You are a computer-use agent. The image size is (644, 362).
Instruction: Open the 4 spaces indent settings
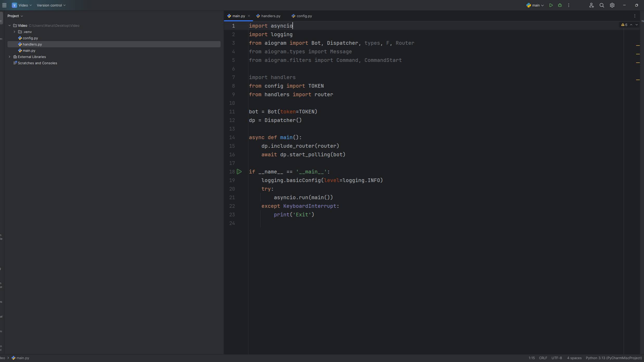(x=574, y=358)
